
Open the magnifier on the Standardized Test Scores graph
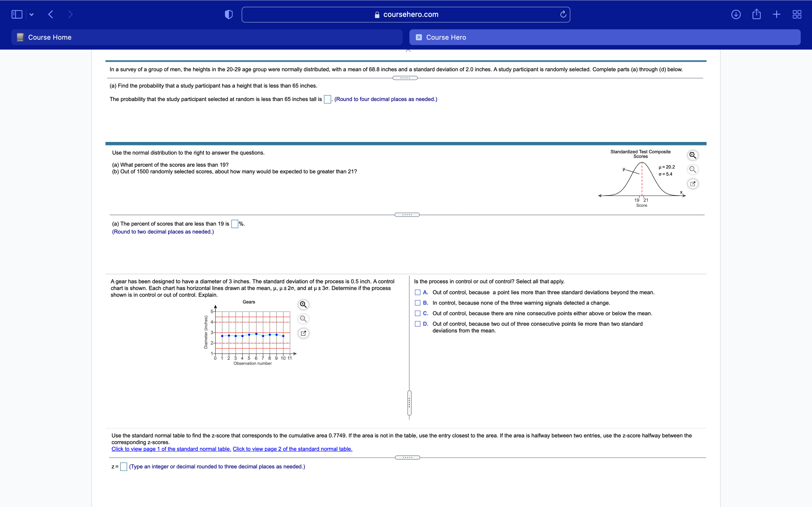pyautogui.click(x=692, y=155)
